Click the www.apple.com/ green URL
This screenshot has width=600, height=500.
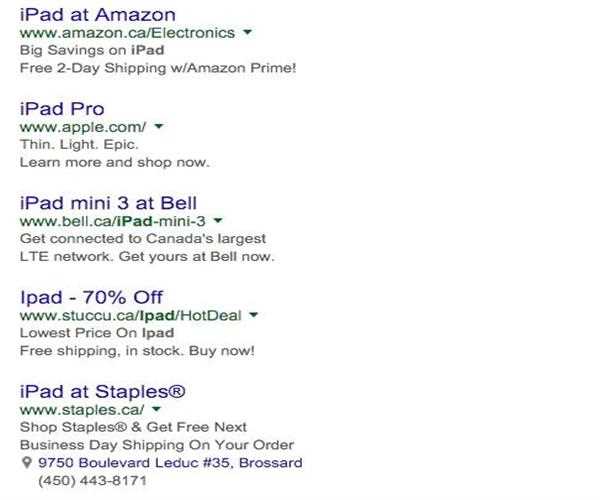83,127
